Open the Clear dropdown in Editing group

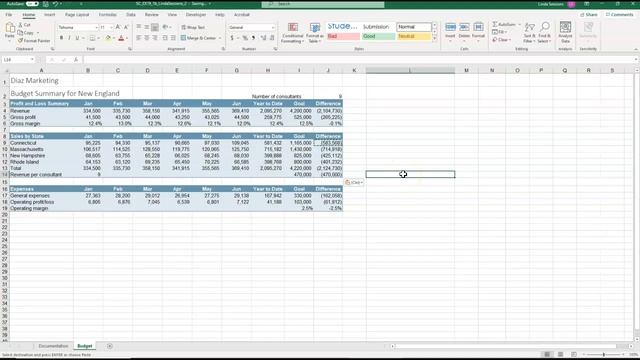pos(502,40)
